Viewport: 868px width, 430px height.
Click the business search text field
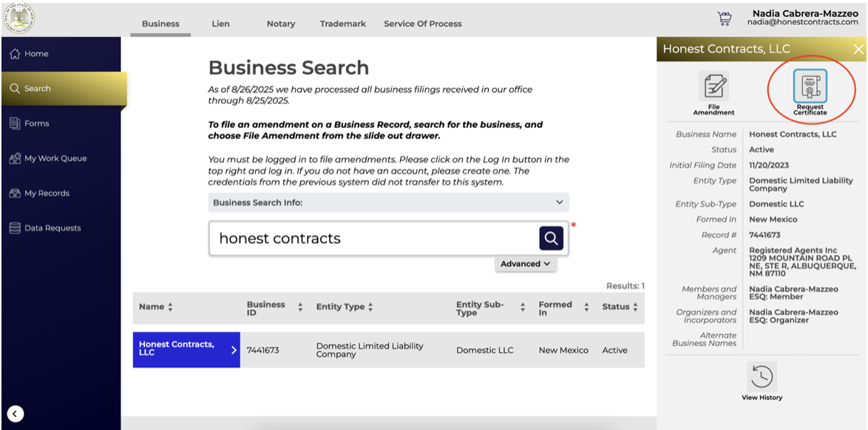pos(373,238)
